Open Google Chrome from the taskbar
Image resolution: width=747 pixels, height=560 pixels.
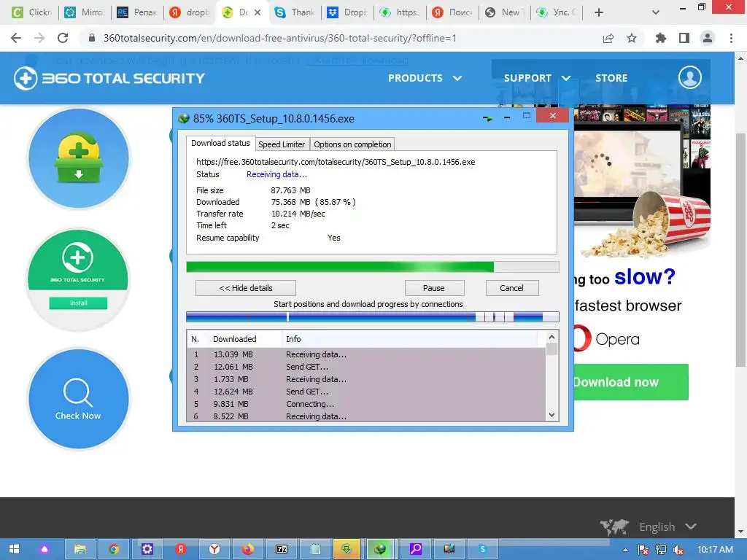113,549
